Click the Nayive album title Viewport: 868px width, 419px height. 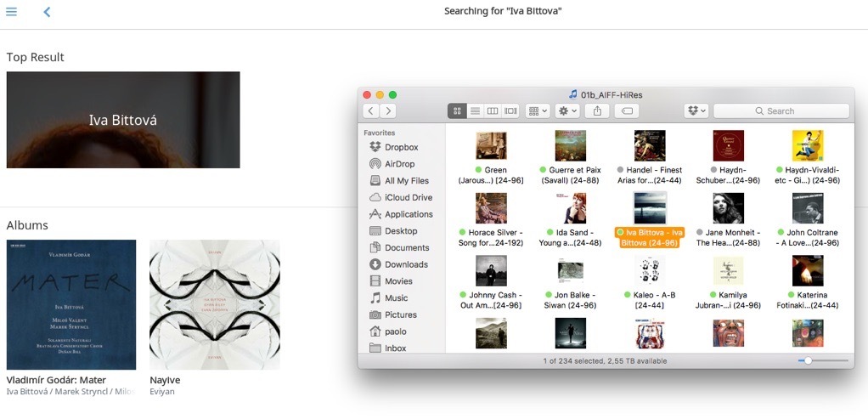(x=165, y=380)
